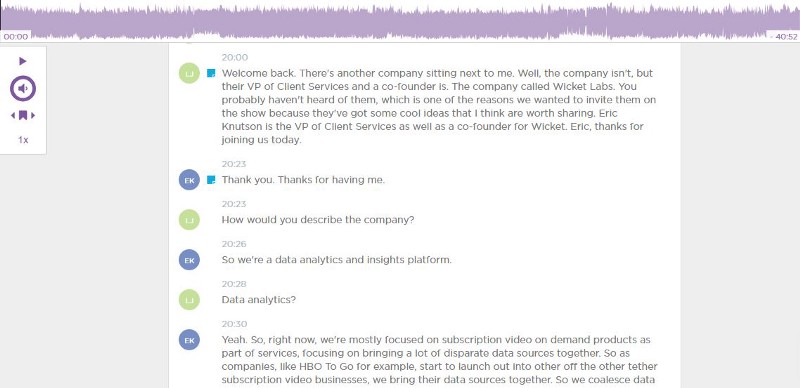Click the 20:30 timestamp label
The height and width of the screenshot is (388, 800).
click(234, 324)
